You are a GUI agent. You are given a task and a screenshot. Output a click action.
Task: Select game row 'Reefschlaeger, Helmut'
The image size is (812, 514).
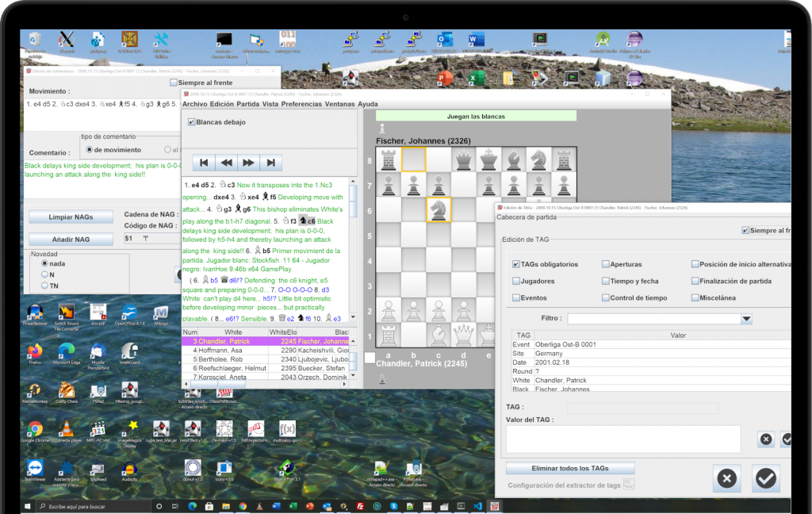coord(266,368)
